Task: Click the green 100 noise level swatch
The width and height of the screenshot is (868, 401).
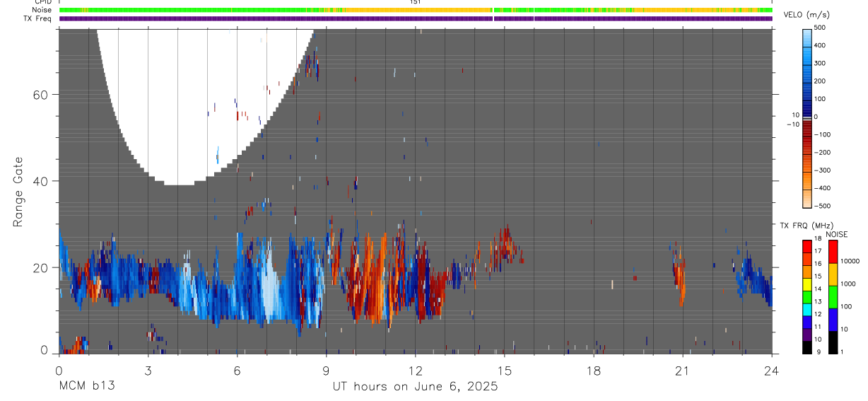Action: tap(833, 296)
